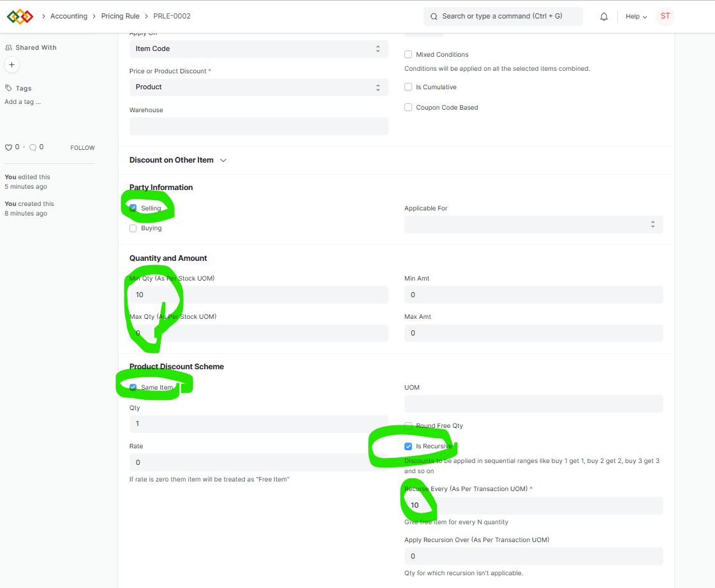715x588 pixels.
Task: Open comments via the speech bubble icon
Action: tap(33, 147)
